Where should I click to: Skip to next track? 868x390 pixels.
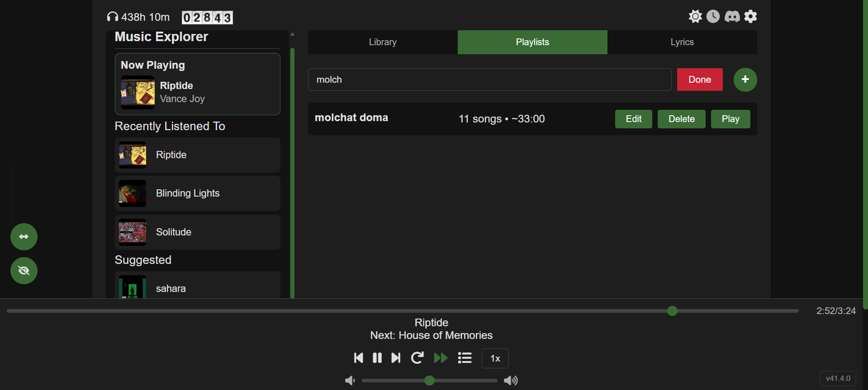click(396, 358)
